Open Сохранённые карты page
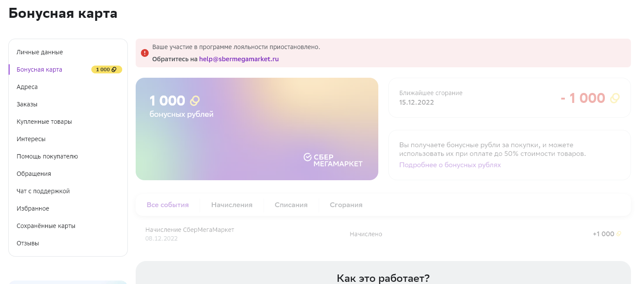Screen dimensions: 644x284 click(46, 226)
